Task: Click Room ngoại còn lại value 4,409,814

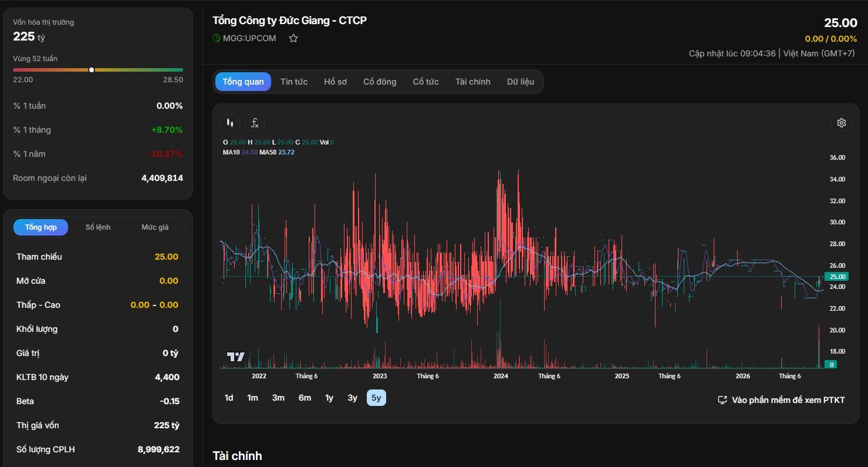Action: 162,178
